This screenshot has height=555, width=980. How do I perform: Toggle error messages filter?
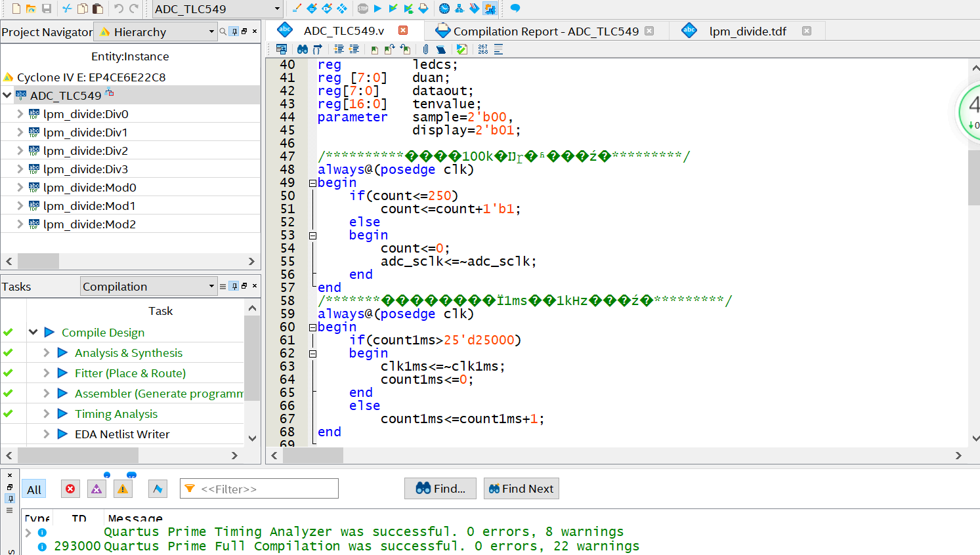pos(70,489)
